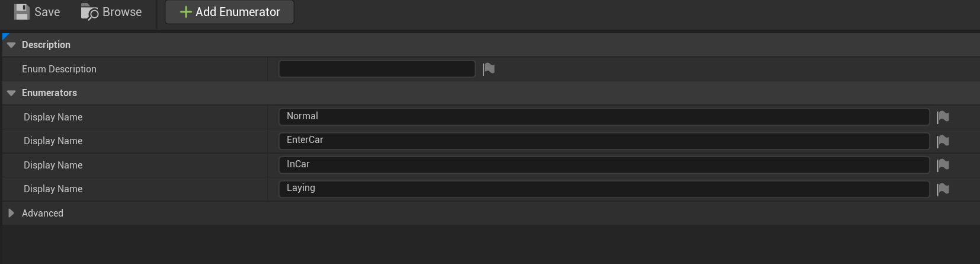
Task: Click the green plus Add Enumerator icon
Action: pyautogui.click(x=185, y=12)
